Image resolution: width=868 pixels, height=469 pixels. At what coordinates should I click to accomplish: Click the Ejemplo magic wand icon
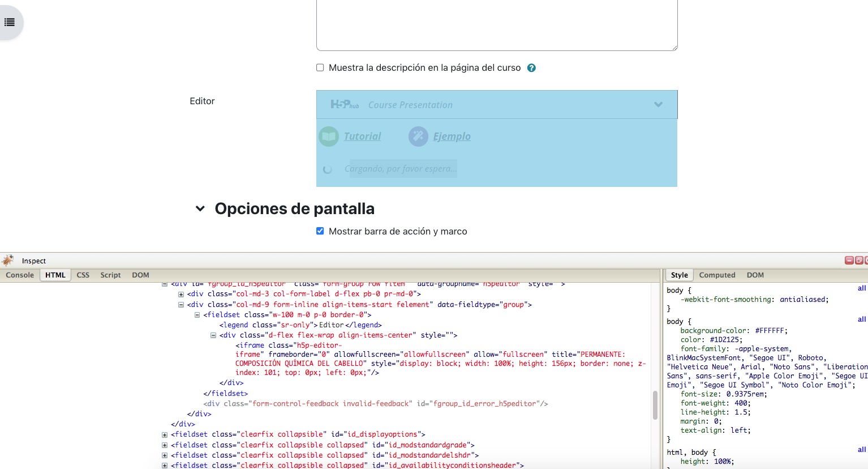(x=418, y=137)
